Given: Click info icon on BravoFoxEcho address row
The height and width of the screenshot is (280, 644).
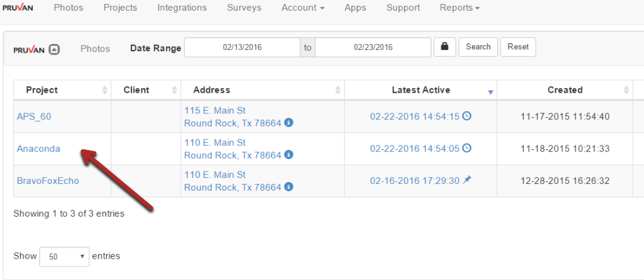Looking at the screenshot, I should [x=289, y=187].
